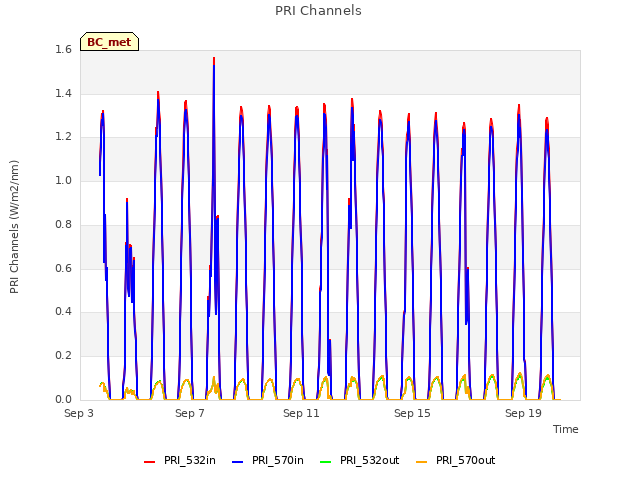The height and width of the screenshot is (480, 640).
Task: Click the tallest peak near 1.55 after Sep 7
Action: coord(214,59)
